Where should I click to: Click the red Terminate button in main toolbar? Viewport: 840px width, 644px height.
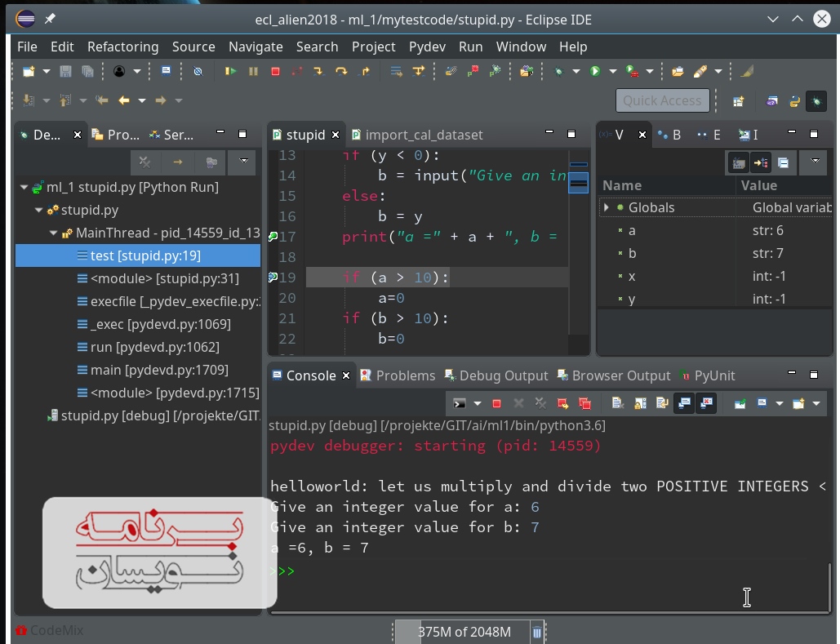(275, 72)
